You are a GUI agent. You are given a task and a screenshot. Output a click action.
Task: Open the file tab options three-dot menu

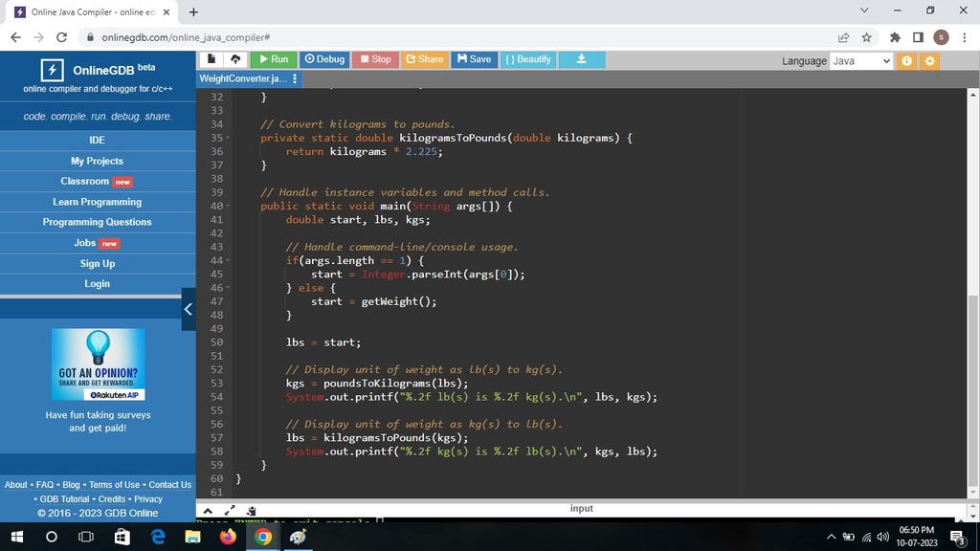click(295, 78)
